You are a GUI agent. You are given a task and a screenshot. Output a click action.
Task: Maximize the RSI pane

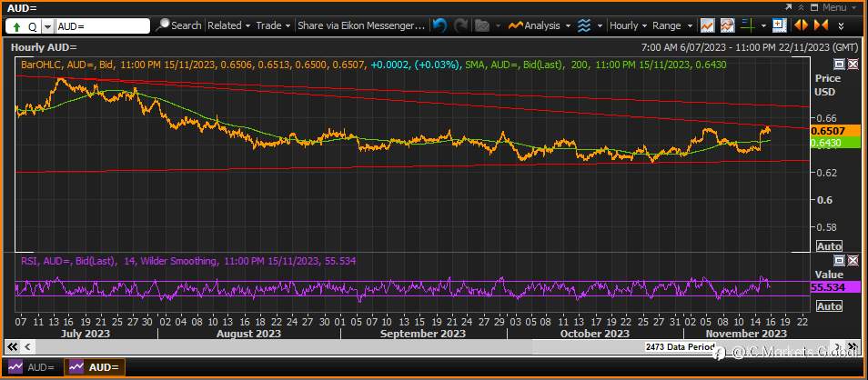coord(839,261)
